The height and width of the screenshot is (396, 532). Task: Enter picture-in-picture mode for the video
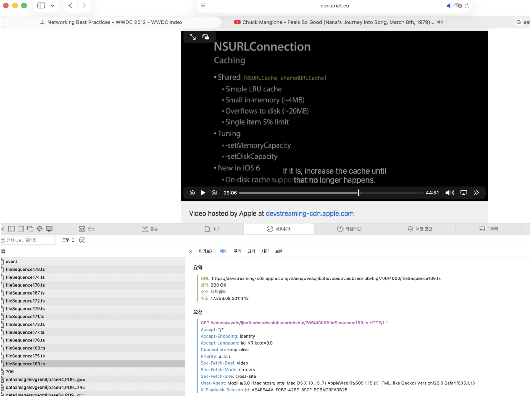205,37
